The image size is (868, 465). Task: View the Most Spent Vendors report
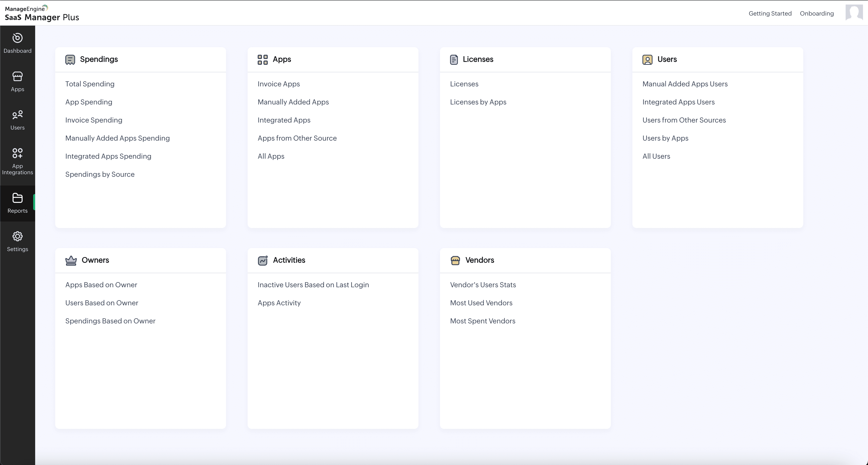pos(482,321)
